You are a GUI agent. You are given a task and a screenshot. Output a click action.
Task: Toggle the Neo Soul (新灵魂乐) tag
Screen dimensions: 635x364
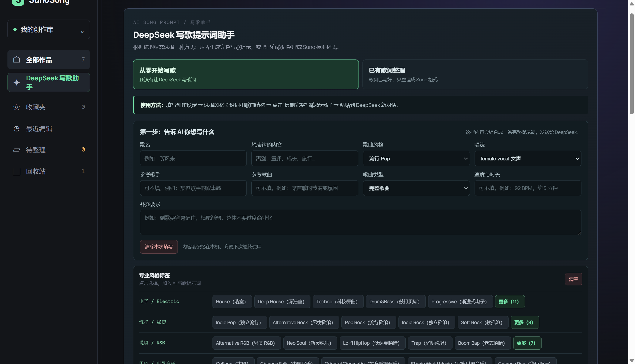click(x=310, y=343)
